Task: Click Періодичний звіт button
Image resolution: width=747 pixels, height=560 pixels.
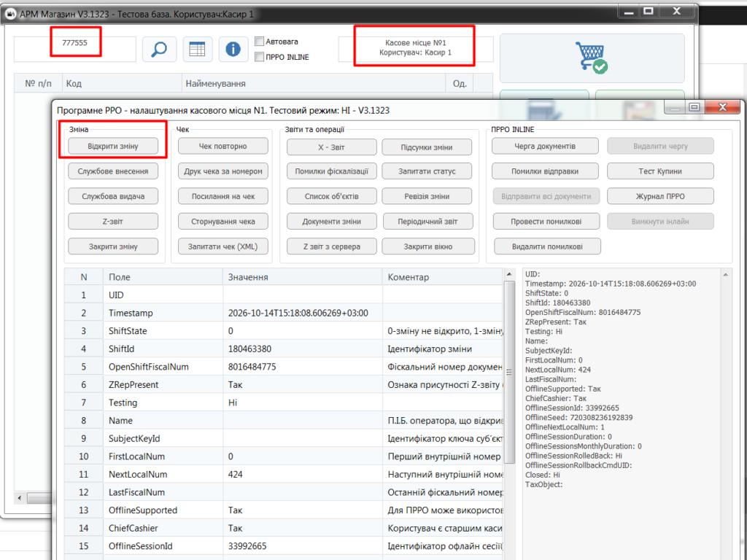Action: [427, 222]
